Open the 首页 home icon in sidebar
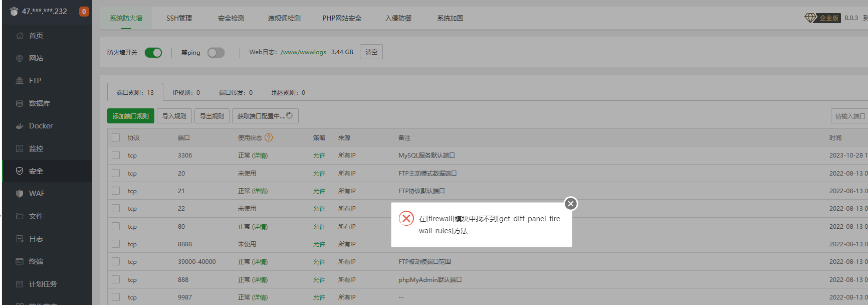Viewport: 868px width, 305px height. [20, 36]
